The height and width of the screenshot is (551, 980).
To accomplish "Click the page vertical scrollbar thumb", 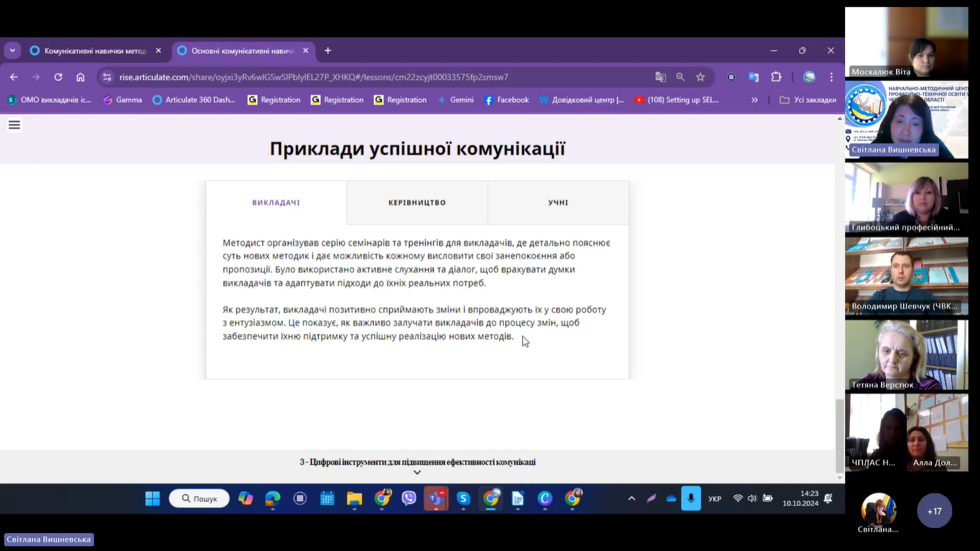I will [x=840, y=434].
